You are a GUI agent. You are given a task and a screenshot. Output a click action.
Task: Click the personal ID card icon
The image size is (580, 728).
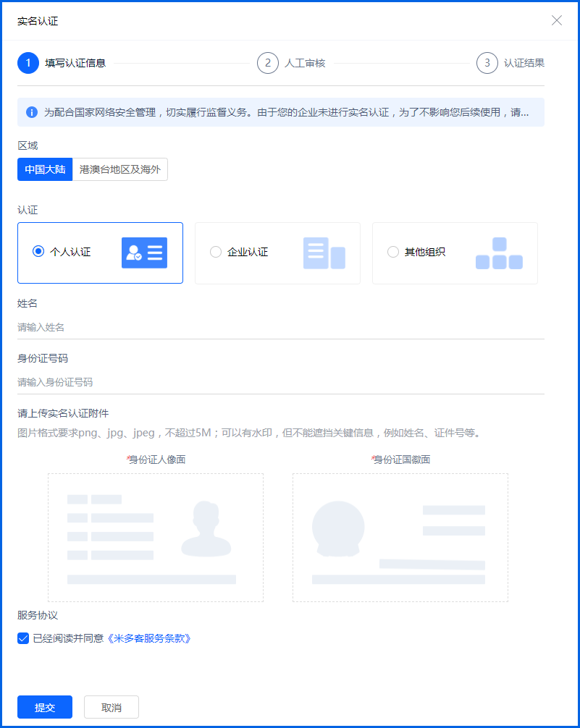coord(145,253)
